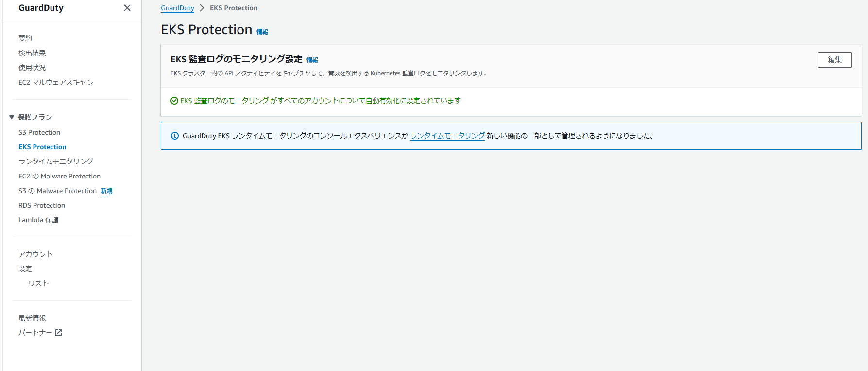The width and height of the screenshot is (868, 371).
Task: Click 情報 link beside EKS 監査ログのモニタリング設定
Action: click(312, 60)
